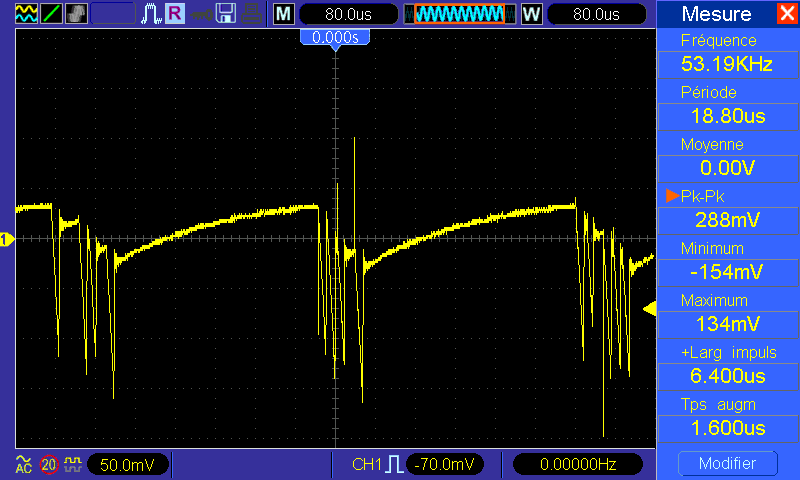Viewport: 800px width, 480px height.
Task: Click the pulse trigger icon in top toolbar
Action: tap(152, 13)
